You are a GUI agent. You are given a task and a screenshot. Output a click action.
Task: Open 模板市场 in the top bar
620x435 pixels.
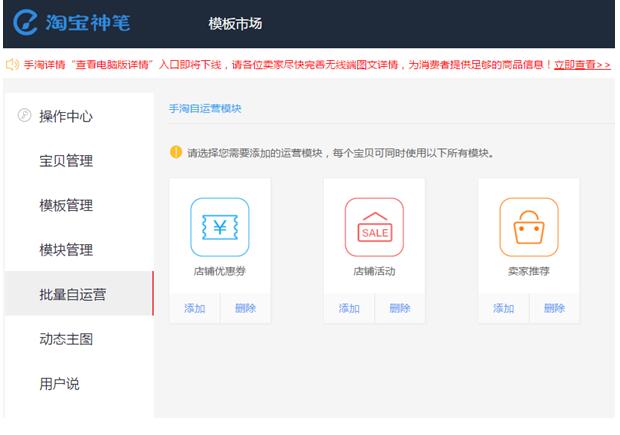pyautogui.click(x=235, y=23)
